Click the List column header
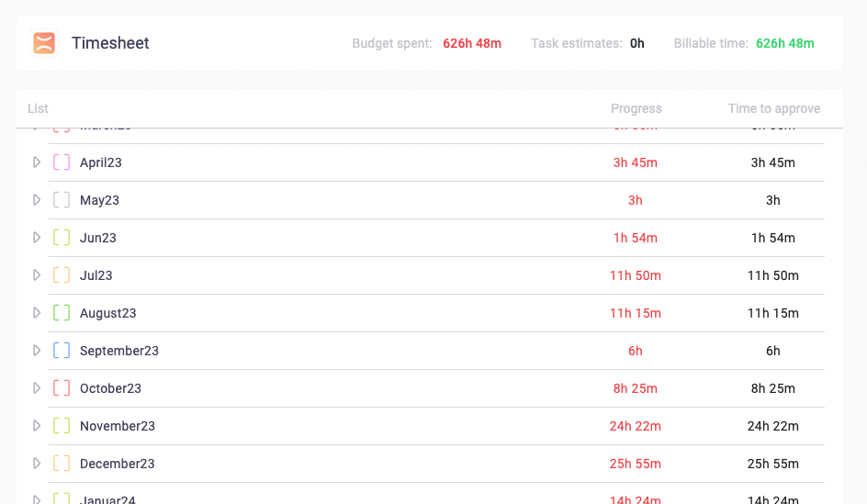 coord(38,108)
